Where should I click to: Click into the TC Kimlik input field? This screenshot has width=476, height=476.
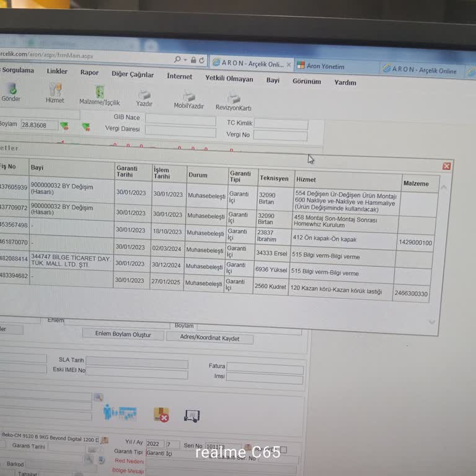(281, 124)
